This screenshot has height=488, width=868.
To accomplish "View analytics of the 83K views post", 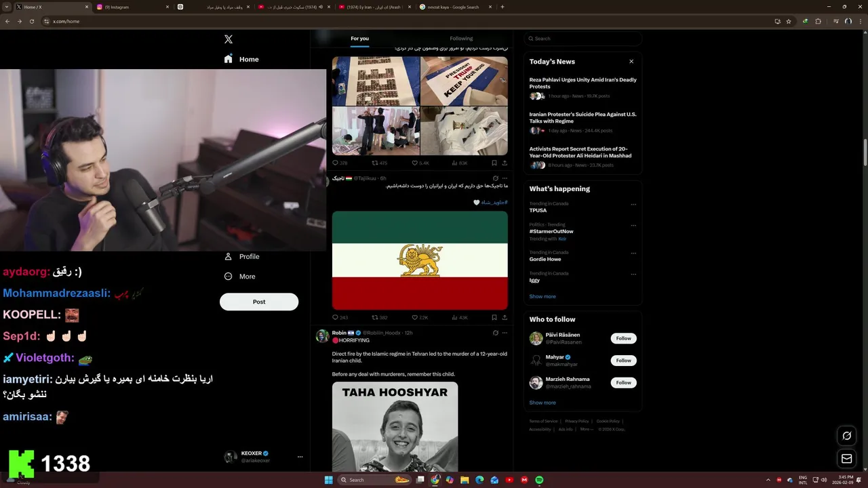I will pos(459,163).
